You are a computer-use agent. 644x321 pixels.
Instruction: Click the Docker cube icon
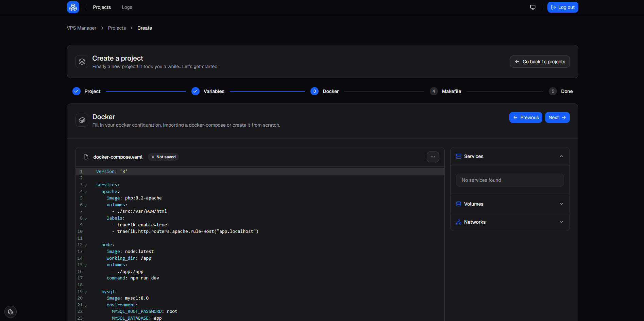pyautogui.click(x=82, y=120)
